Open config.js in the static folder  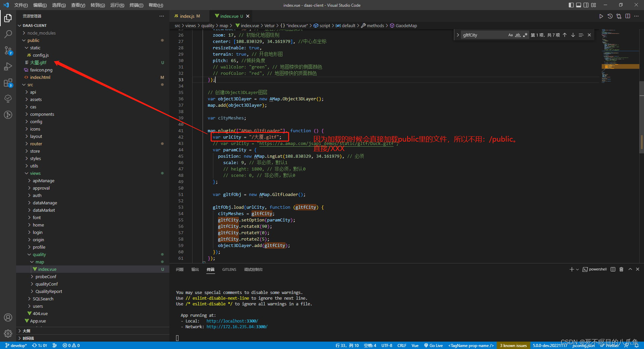(41, 55)
